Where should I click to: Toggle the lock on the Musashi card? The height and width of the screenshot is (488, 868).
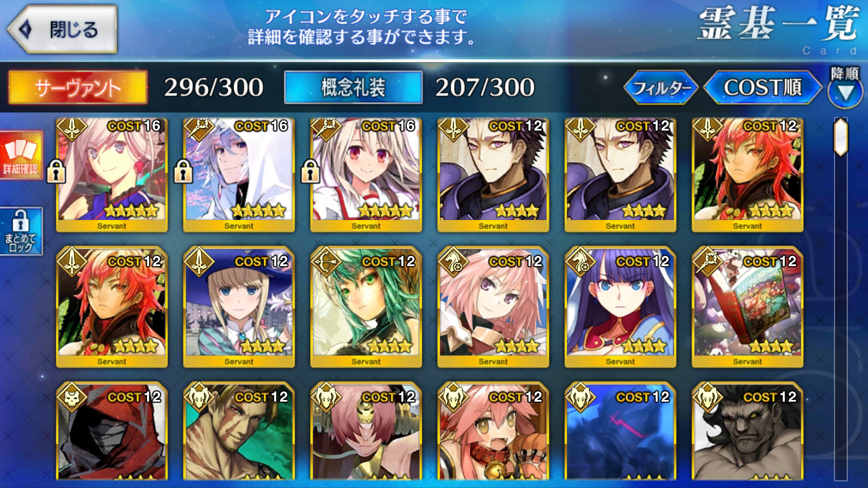click(56, 172)
